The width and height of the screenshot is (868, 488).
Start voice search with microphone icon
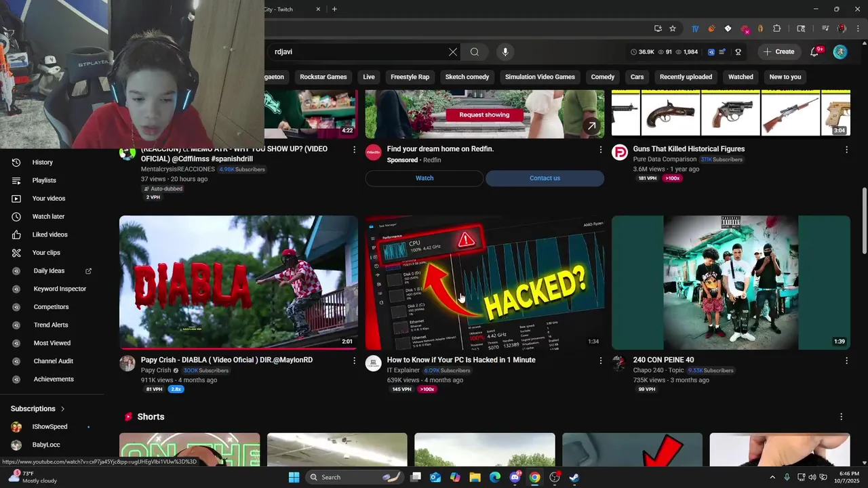505,52
